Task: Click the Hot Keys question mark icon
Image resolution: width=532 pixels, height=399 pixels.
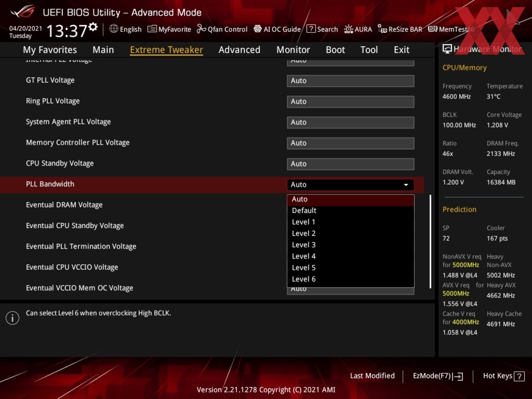Action: tap(519, 376)
